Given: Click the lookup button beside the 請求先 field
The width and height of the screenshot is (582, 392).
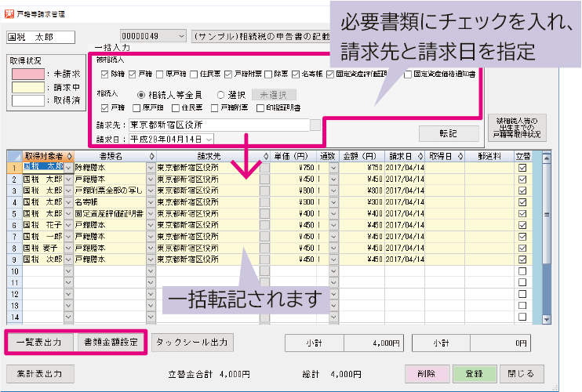Looking at the screenshot, I should pyautogui.click(x=315, y=125).
